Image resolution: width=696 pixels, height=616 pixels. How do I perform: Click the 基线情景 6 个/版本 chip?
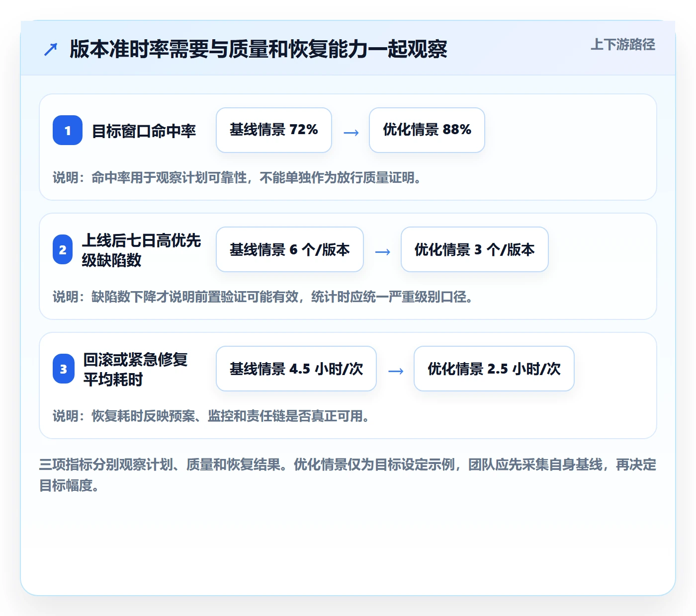tap(290, 249)
